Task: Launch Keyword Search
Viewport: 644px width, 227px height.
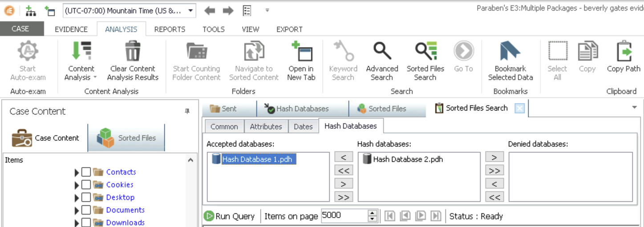Action: tap(343, 61)
